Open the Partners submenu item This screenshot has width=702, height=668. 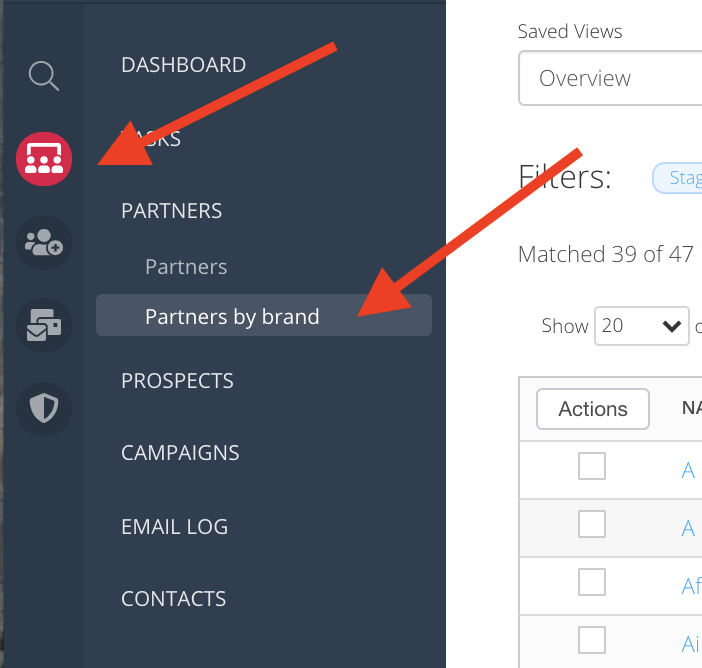coord(186,267)
